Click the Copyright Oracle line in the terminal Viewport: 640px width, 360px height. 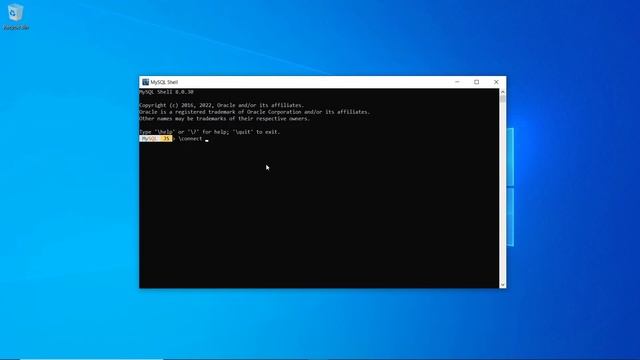tap(222, 105)
